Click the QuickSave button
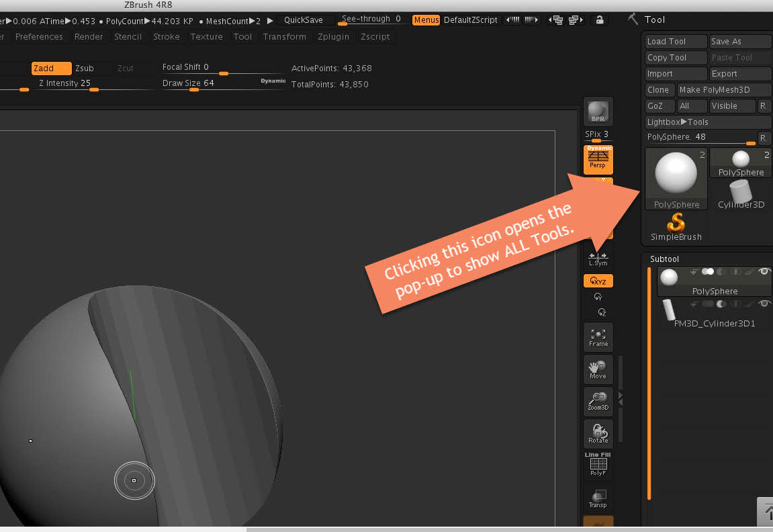This screenshot has width=773, height=532. [x=303, y=20]
